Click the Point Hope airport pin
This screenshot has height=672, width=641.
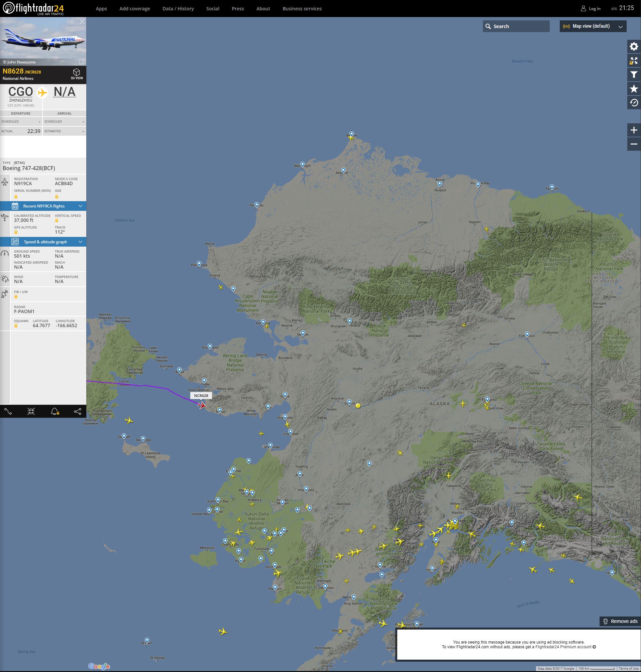point(199,264)
